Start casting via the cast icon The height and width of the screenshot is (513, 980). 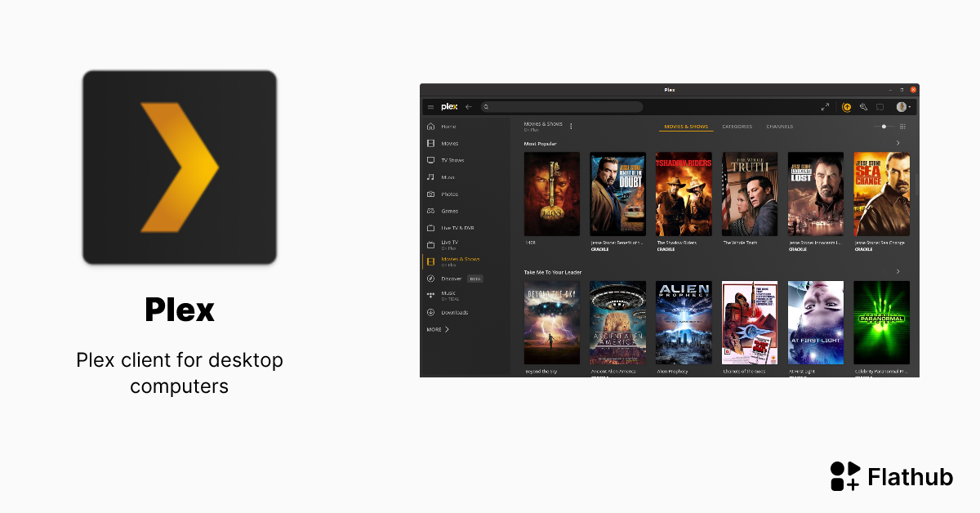(880, 107)
